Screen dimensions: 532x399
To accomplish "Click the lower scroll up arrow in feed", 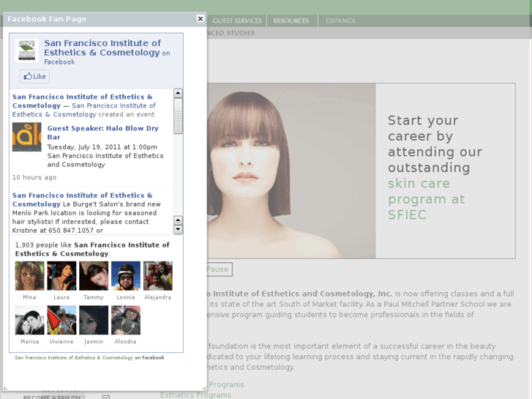I will pyautogui.click(x=178, y=220).
